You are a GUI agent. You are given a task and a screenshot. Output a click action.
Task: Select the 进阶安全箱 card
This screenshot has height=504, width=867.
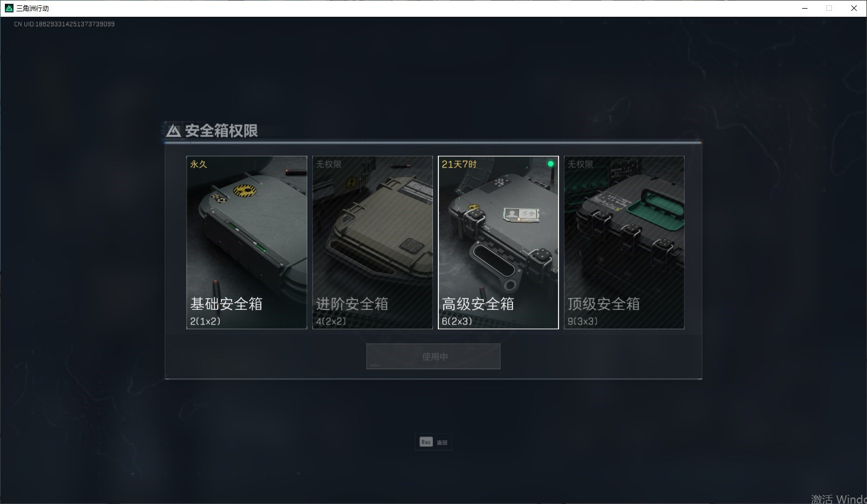[x=372, y=242]
